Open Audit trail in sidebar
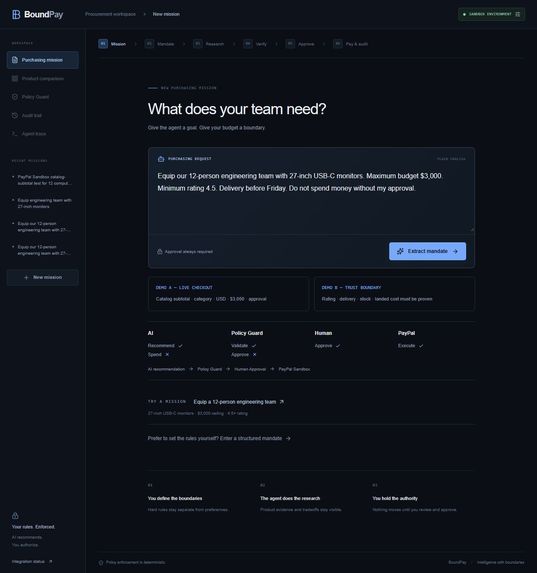 pyautogui.click(x=42, y=115)
